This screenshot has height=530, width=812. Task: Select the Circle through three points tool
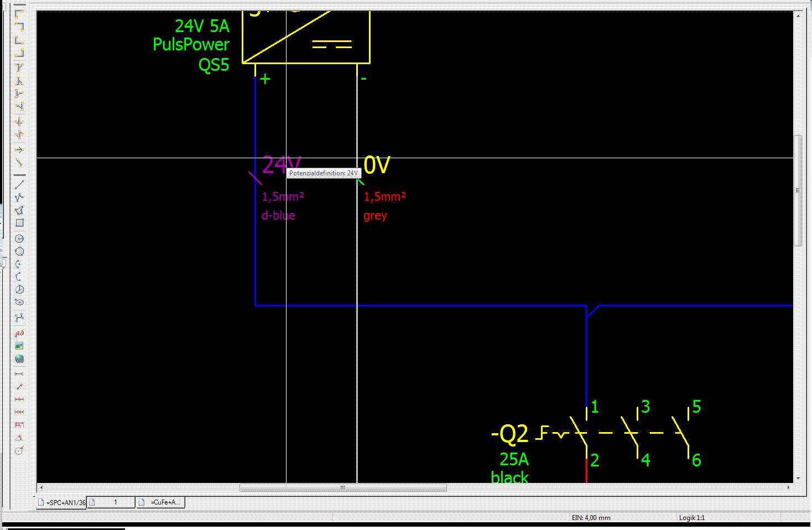pos(19,251)
